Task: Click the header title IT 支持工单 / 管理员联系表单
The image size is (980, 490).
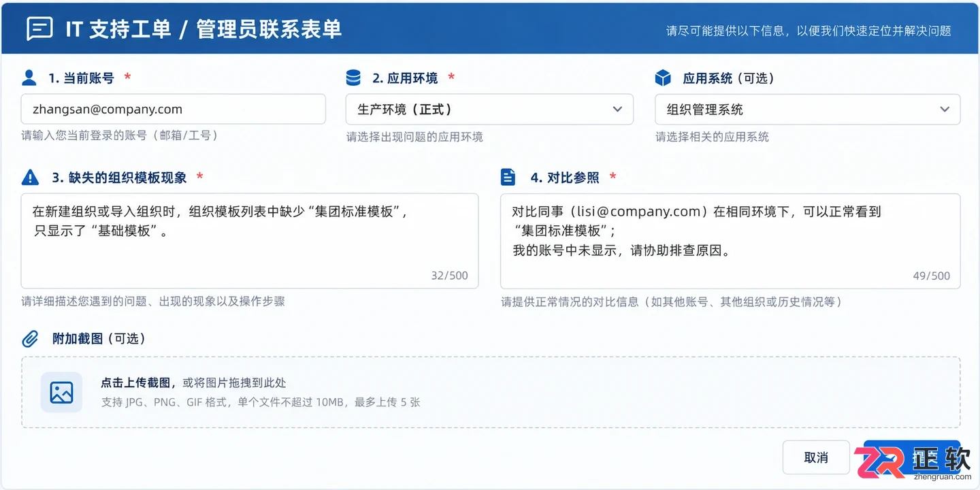Action: [x=203, y=29]
